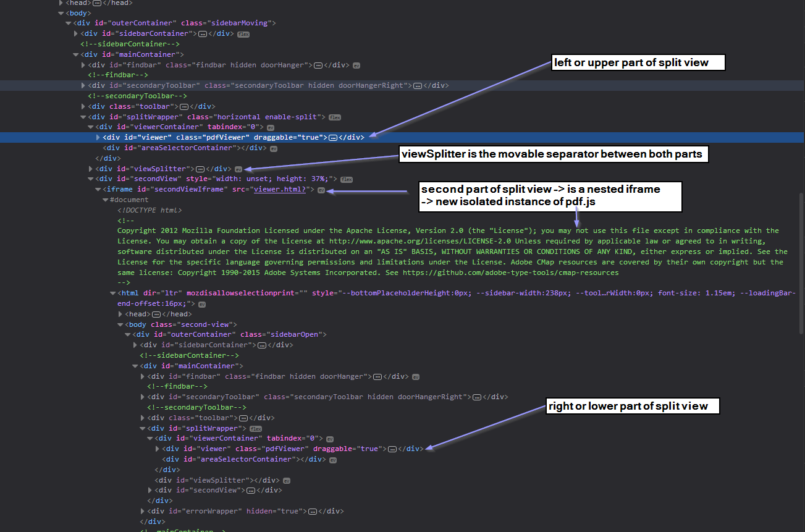Show event listeners for top-level viewSplitter div
Image resolution: width=805 pixels, height=532 pixels.
pyautogui.click(x=238, y=169)
